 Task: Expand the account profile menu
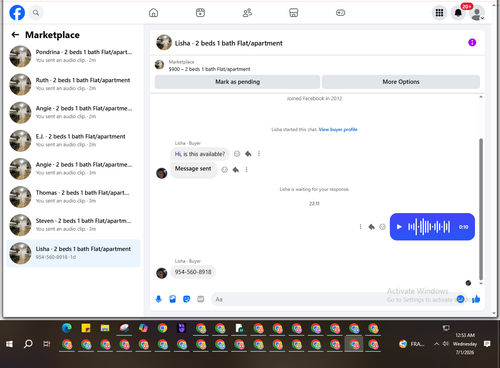click(477, 13)
